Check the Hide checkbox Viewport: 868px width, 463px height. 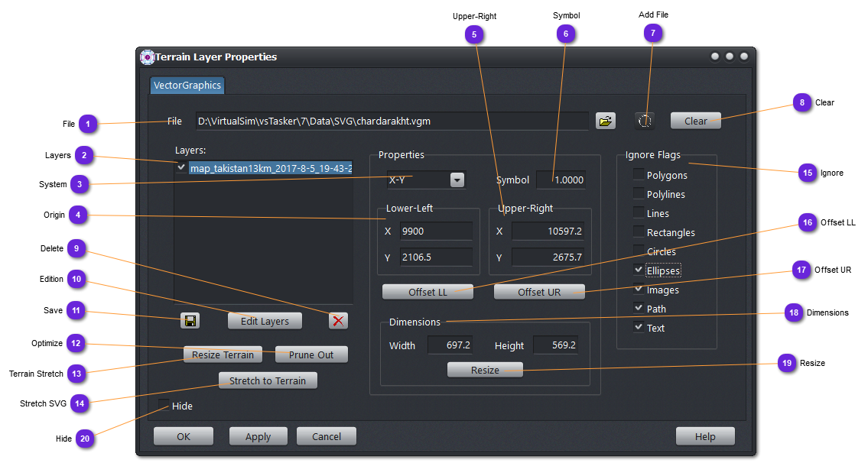[164, 406]
